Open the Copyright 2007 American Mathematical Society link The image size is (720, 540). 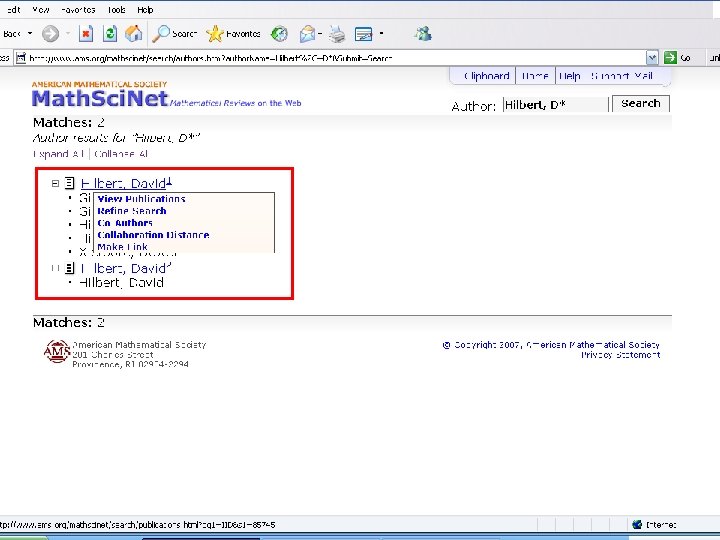[551, 345]
